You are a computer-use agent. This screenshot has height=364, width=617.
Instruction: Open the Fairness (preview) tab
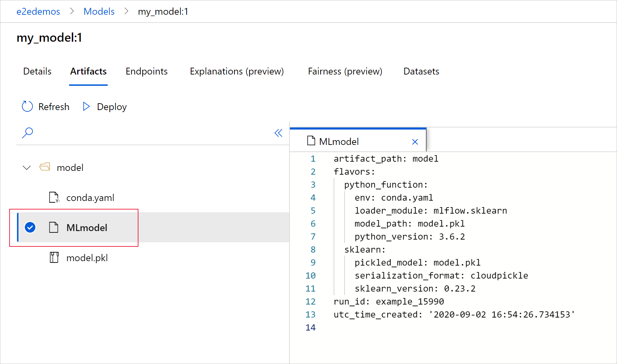pos(345,71)
